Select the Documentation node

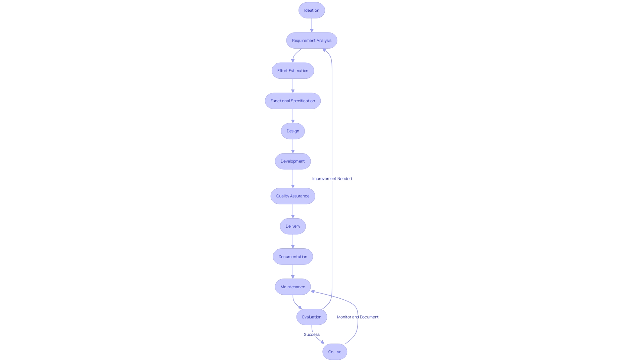click(292, 256)
